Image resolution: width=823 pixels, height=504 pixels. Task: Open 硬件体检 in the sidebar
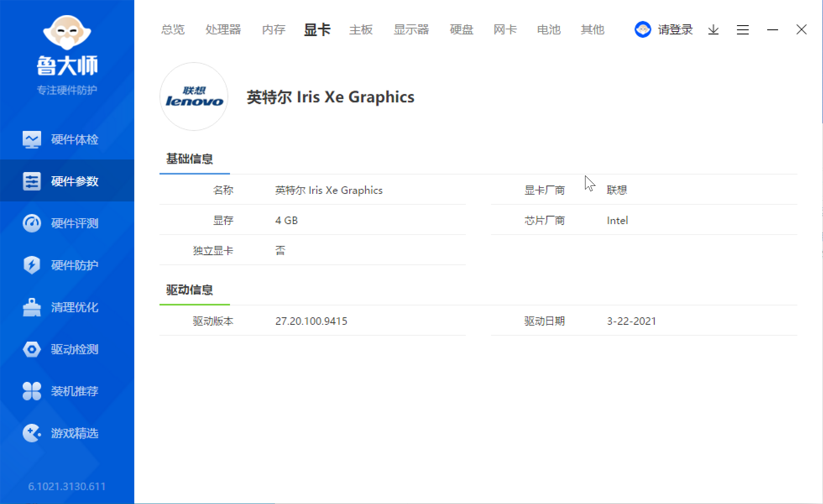click(x=75, y=139)
